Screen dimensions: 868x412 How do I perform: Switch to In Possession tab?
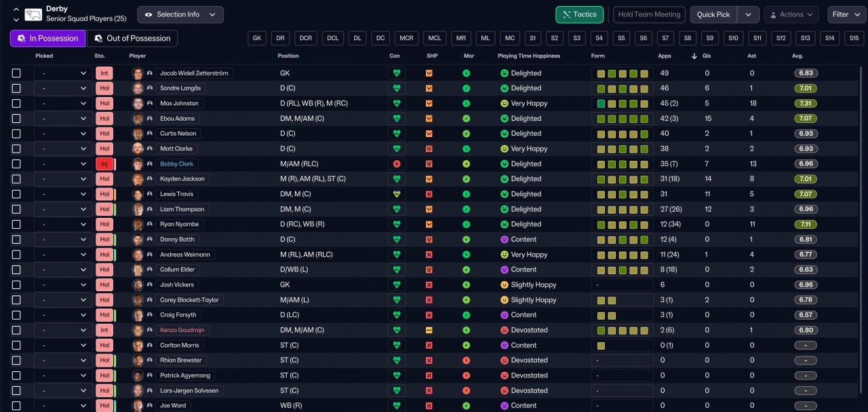[47, 39]
